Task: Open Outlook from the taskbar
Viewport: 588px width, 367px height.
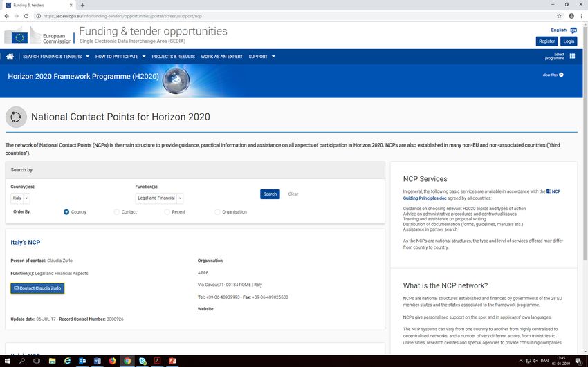Action: point(82,361)
